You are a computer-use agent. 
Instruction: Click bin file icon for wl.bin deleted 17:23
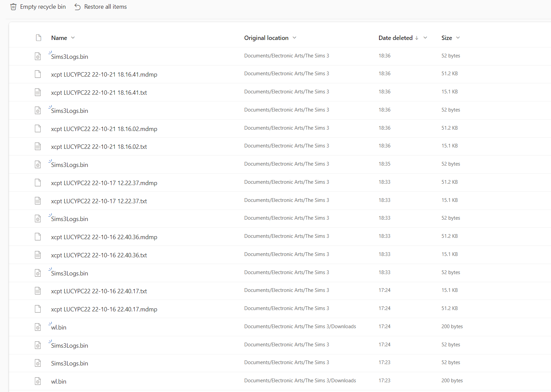pos(38,381)
